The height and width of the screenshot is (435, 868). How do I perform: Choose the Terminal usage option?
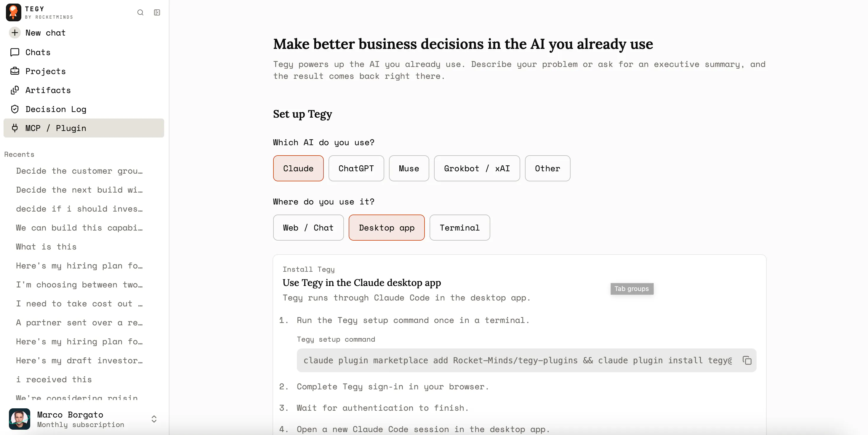459,228
